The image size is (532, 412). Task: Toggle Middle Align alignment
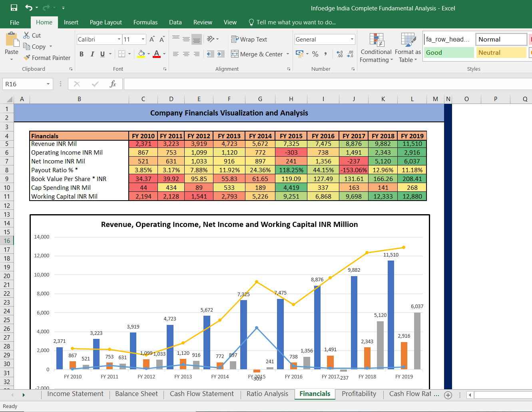(x=186, y=39)
